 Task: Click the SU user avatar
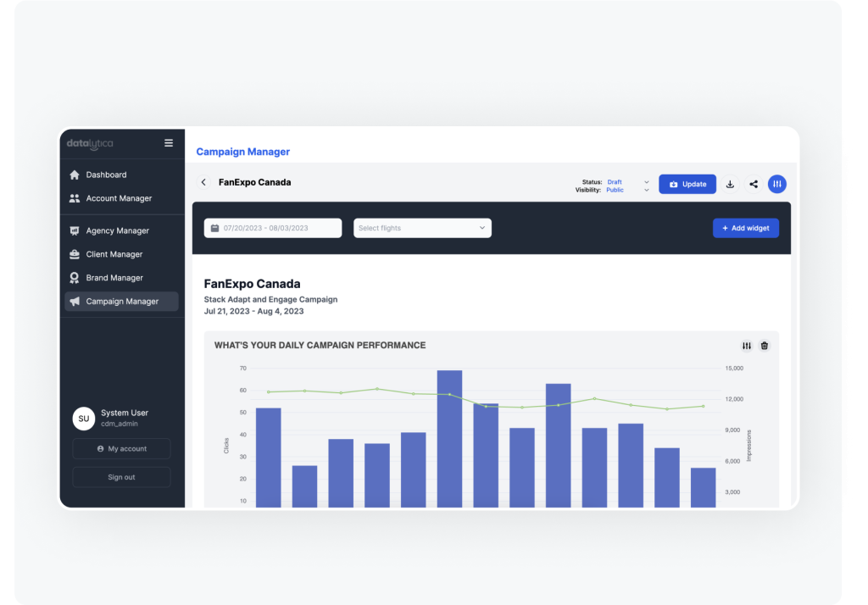click(84, 419)
